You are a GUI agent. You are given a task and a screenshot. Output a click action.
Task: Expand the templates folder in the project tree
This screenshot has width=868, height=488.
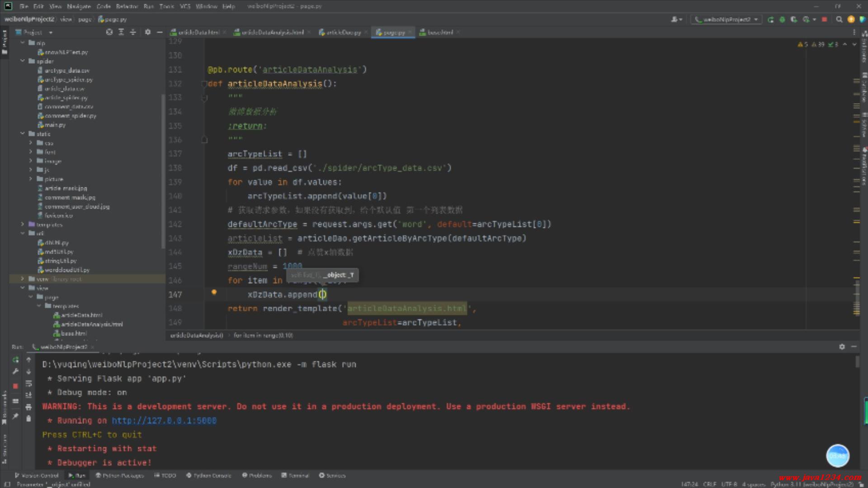pos(23,225)
